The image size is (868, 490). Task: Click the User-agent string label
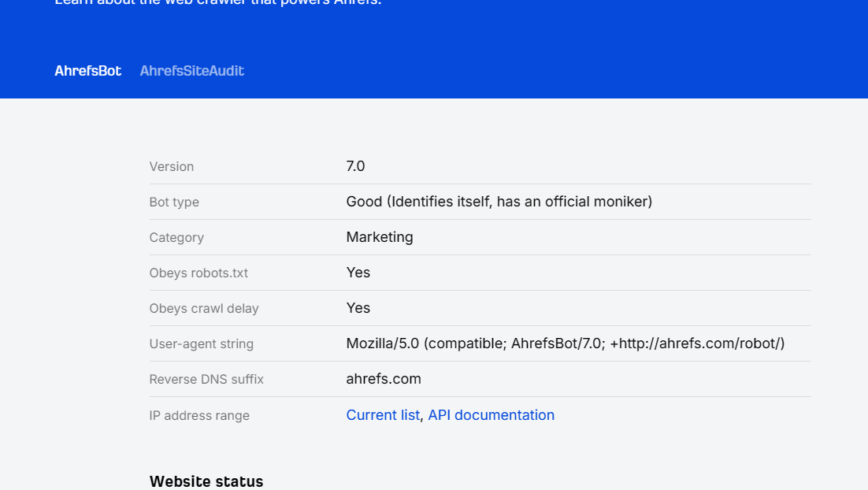[202, 344]
